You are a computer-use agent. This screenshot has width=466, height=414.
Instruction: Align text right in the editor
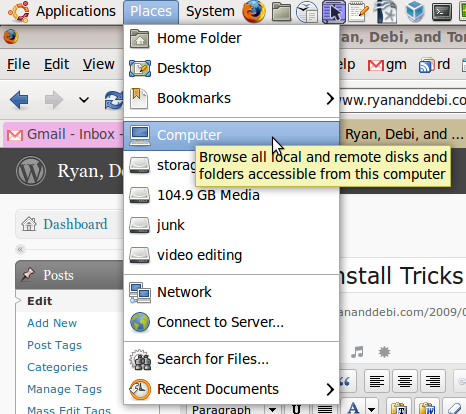click(433, 381)
